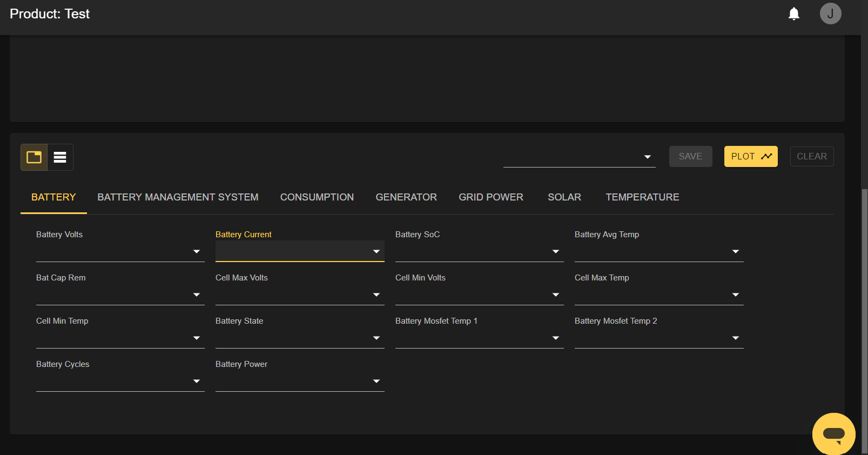868x455 pixels.
Task: Open the Battery Power dropdown
Action: pos(299,381)
